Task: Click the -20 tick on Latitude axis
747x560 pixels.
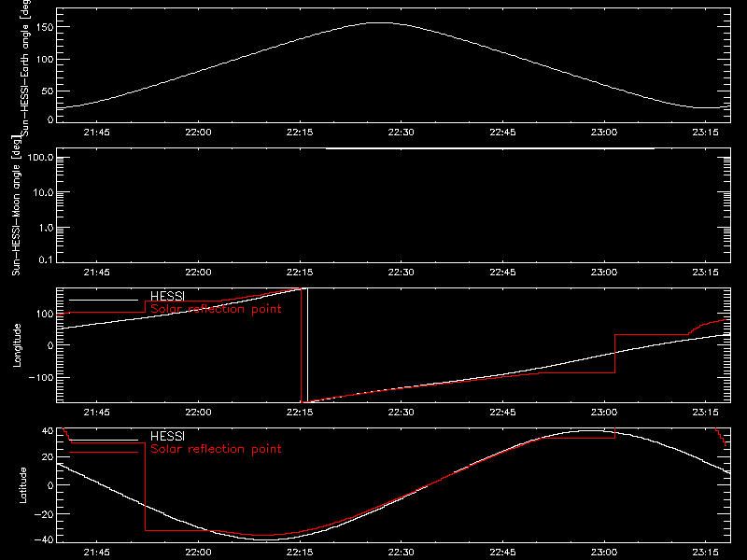Action: click(x=44, y=515)
